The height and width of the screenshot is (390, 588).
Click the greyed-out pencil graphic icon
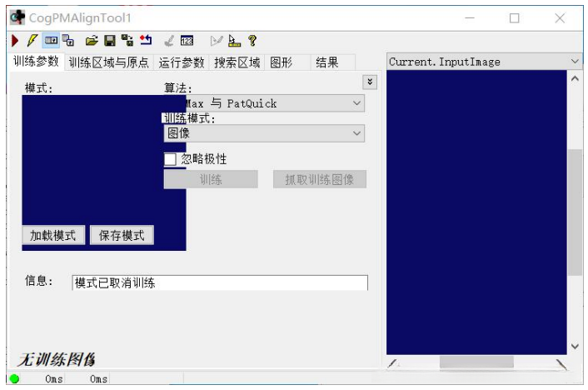[x=216, y=41]
